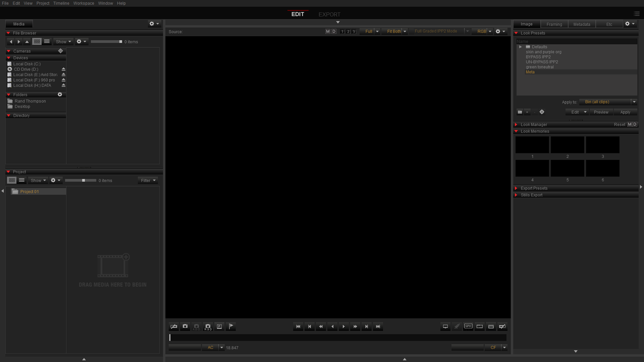Switch File Browser to thumbnail grid view
Viewport: 644px width, 362px height.
tap(37, 42)
